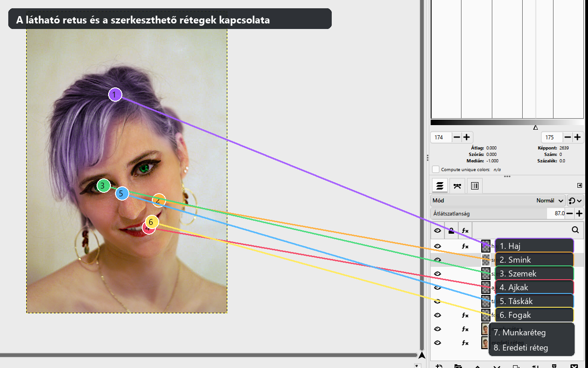
Task: Click the fx column header icon
Action: click(465, 230)
